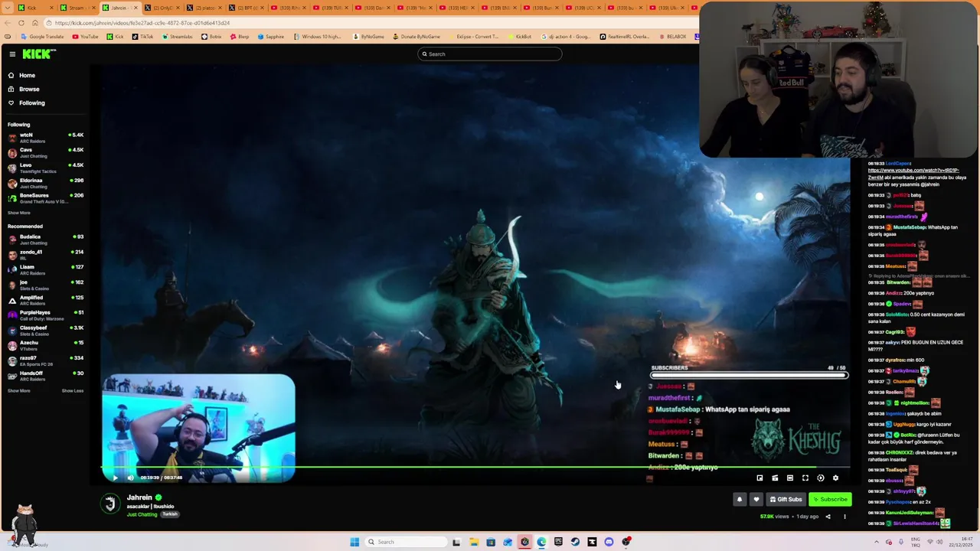Screen dimensions: 980x551
Task: Click the Turkish language tag
Action: coord(170,514)
